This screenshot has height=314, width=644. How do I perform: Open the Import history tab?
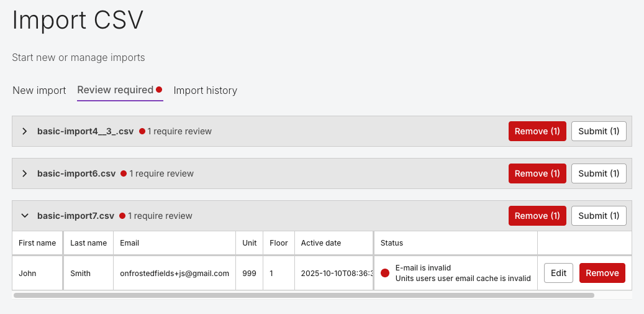point(205,91)
